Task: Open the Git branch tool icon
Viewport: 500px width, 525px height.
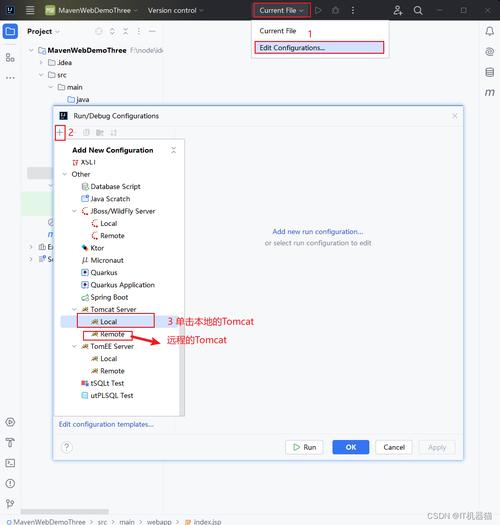Action: [10, 503]
